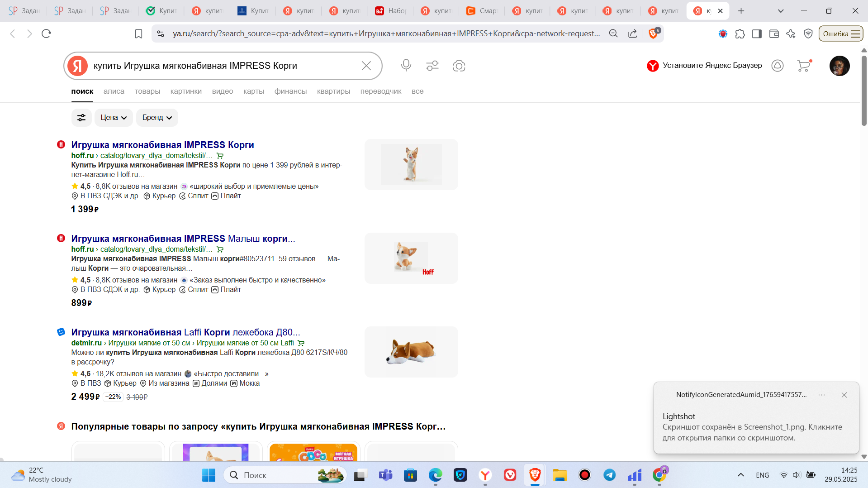Open Leo AI assistant icon
Image resolution: width=868 pixels, height=488 pixels.
tap(791, 33)
